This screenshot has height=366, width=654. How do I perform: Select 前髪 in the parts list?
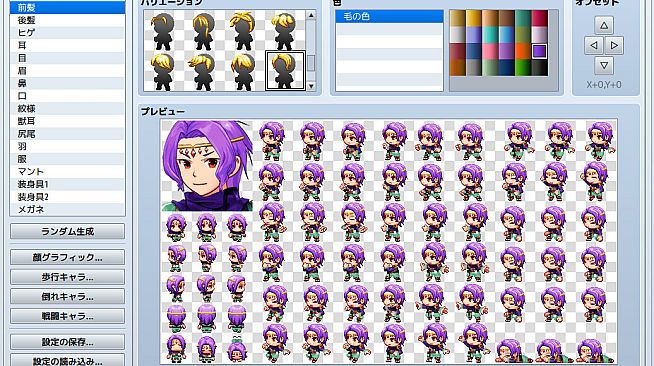(67, 8)
